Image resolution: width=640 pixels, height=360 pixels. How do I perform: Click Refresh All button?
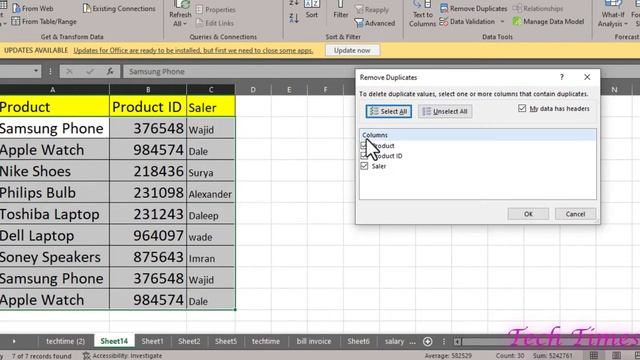pos(180,15)
